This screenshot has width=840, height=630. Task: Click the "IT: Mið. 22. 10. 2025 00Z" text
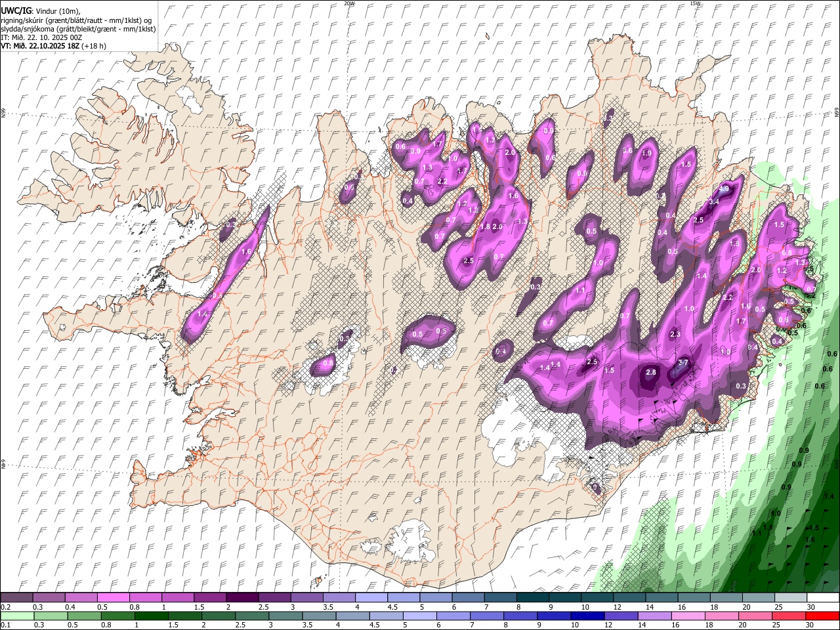(x=42, y=37)
